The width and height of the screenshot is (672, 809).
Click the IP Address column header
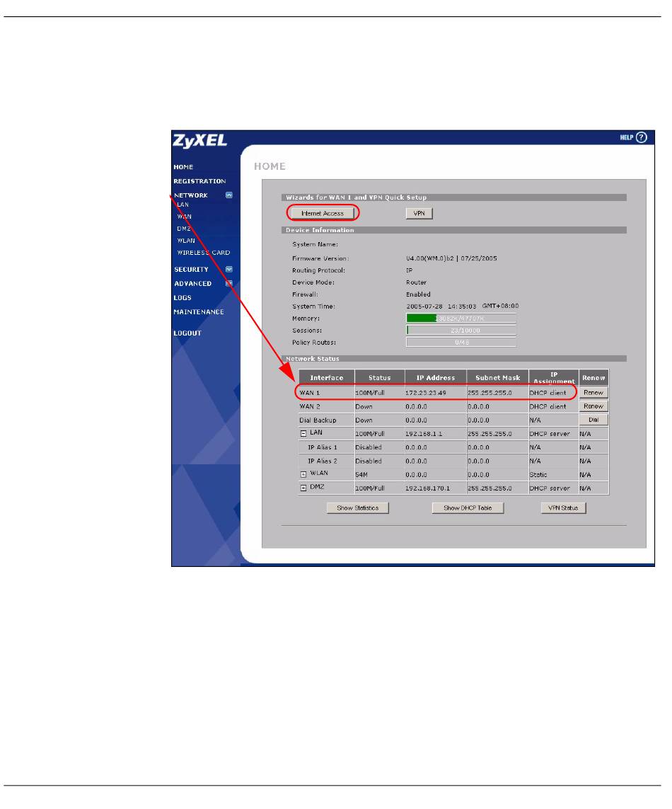(x=436, y=378)
